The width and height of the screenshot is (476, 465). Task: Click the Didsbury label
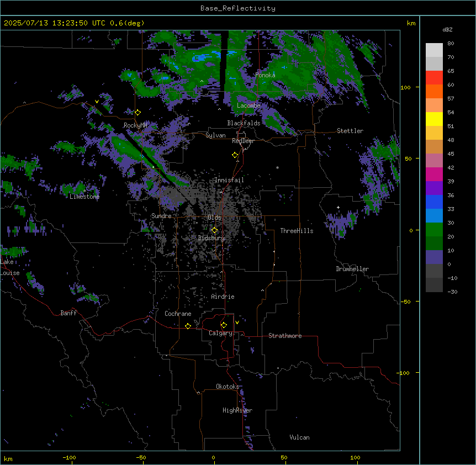(x=211, y=238)
